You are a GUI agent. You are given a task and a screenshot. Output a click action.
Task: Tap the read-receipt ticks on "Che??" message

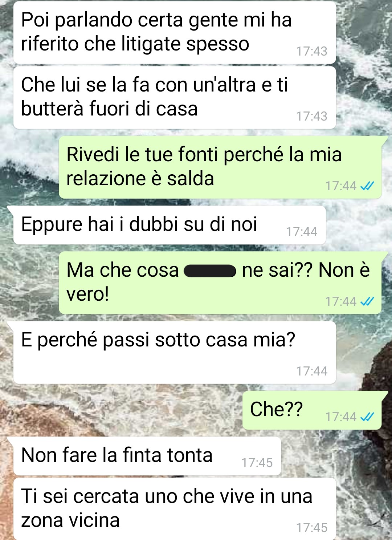367,417
